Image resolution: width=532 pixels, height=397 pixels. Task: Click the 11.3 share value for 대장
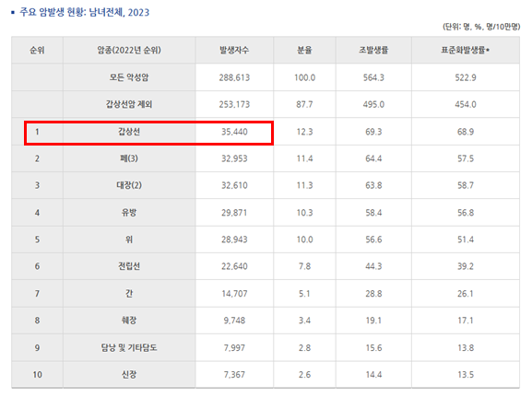click(x=304, y=185)
